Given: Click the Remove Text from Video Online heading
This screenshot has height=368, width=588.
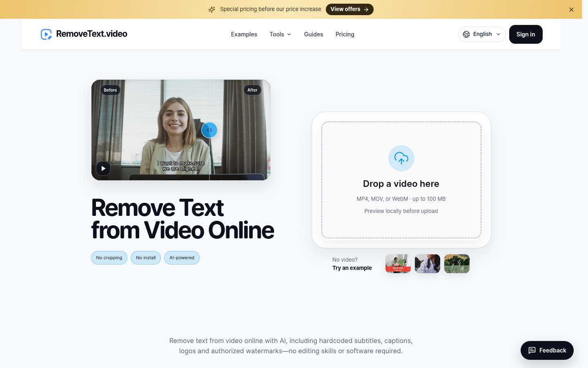Looking at the screenshot, I should [183, 219].
